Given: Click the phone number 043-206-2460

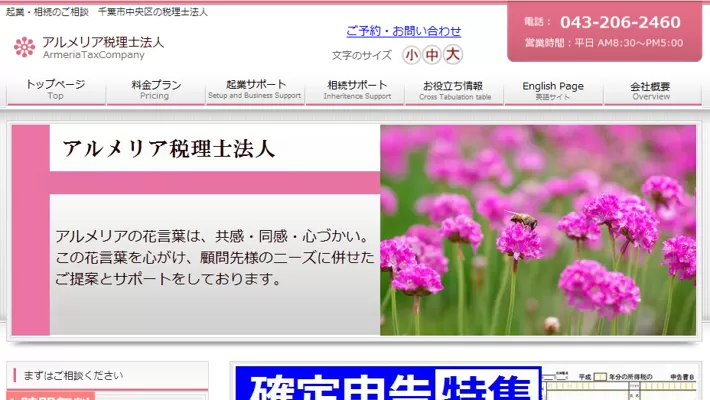Looking at the screenshot, I should (x=619, y=22).
